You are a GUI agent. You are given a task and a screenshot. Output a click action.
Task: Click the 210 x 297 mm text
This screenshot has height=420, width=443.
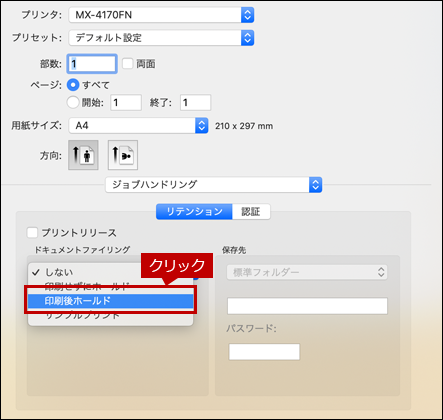tap(244, 126)
